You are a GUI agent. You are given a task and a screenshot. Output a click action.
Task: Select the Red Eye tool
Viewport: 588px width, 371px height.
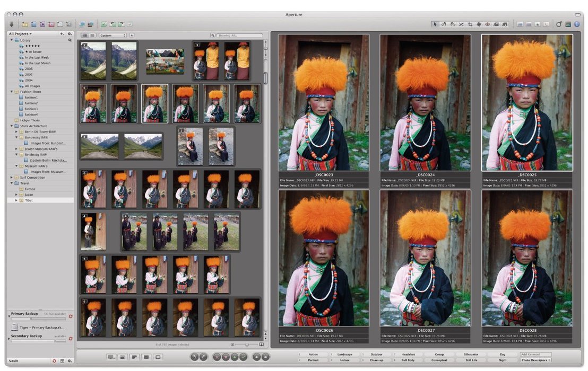(x=487, y=24)
